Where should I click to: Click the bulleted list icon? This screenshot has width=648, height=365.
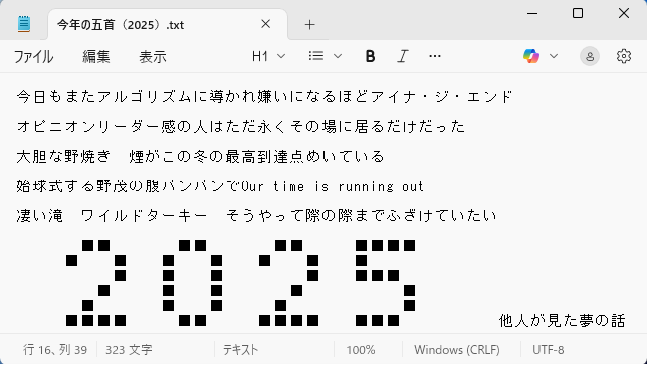[x=316, y=56]
